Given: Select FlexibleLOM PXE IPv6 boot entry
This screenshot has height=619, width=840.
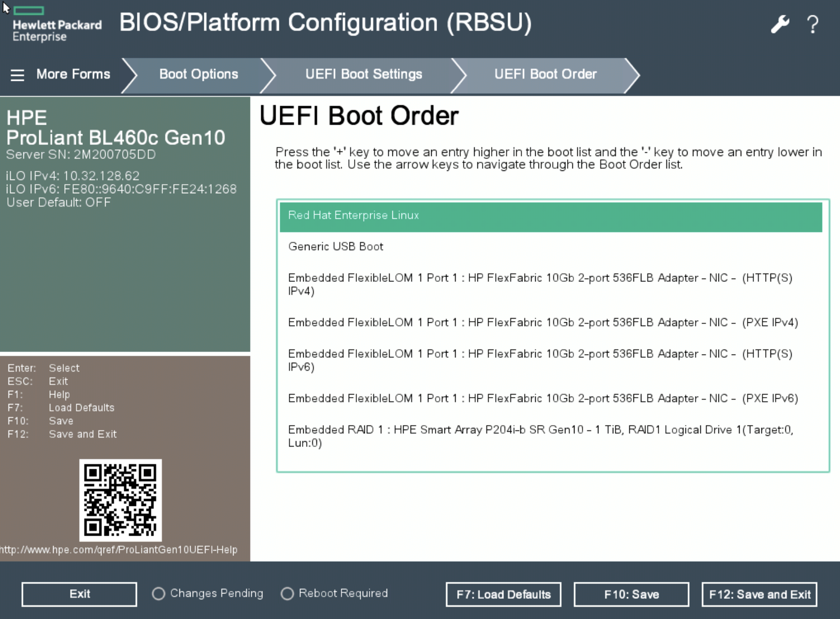Looking at the screenshot, I should tap(551, 399).
